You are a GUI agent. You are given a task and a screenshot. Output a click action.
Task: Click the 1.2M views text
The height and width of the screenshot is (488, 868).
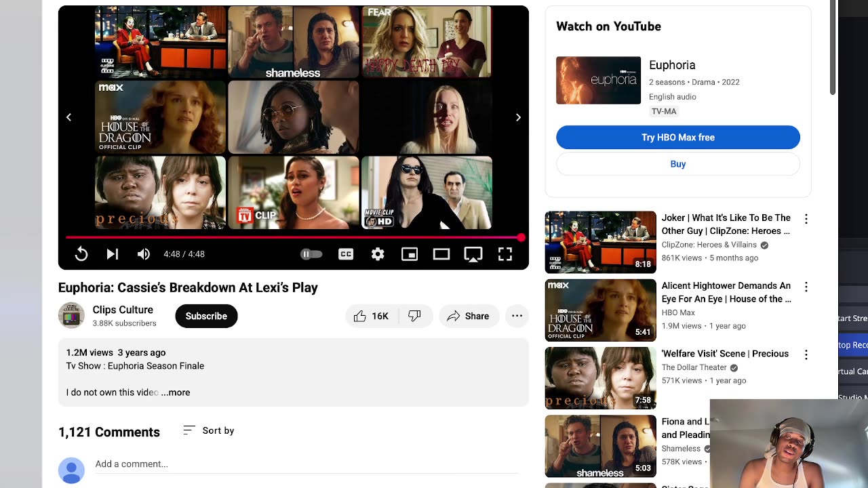pos(90,352)
